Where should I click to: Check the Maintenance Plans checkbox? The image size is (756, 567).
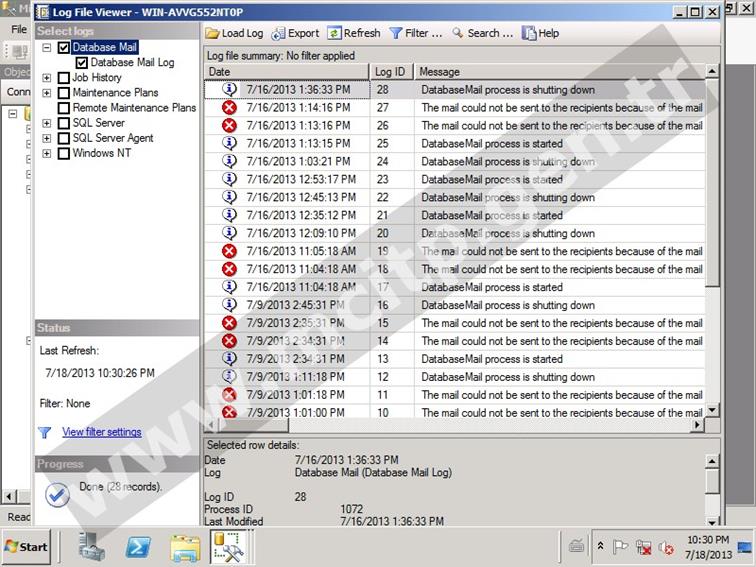(64, 93)
